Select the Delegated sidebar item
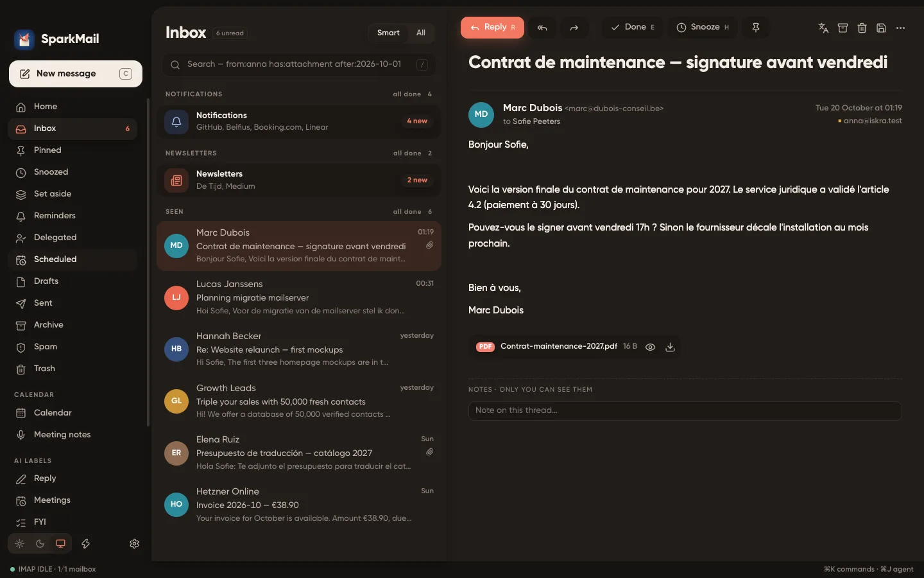This screenshot has height=578, width=924. click(x=73, y=238)
